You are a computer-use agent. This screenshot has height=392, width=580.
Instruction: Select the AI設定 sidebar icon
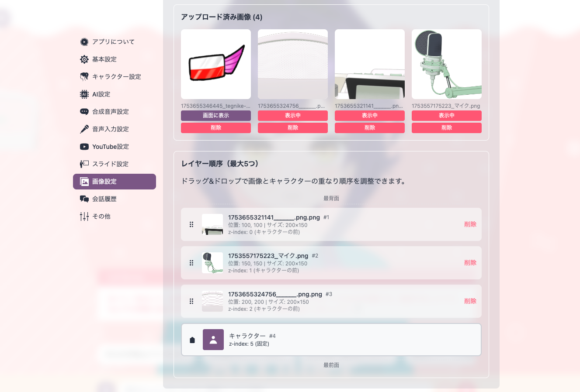point(83,94)
